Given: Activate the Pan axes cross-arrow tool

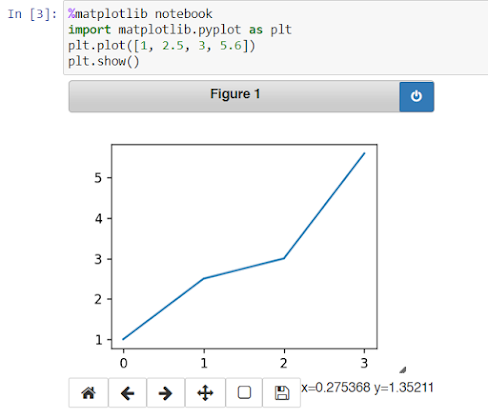Looking at the screenshot, I should pyautogui.click(x=205, y=393).
